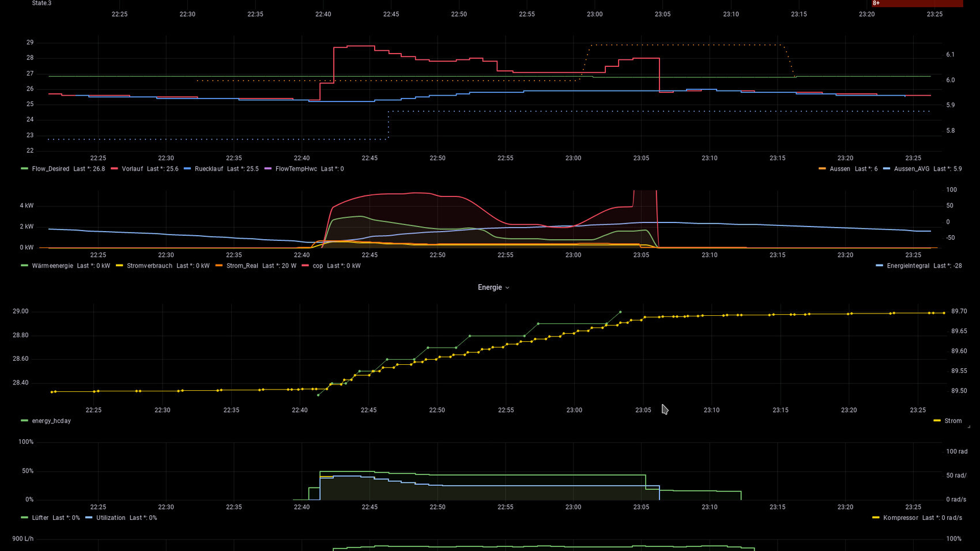Click the Energie panel title text
The width and height of the screenshot is (980, 551).
pos(489,288)
